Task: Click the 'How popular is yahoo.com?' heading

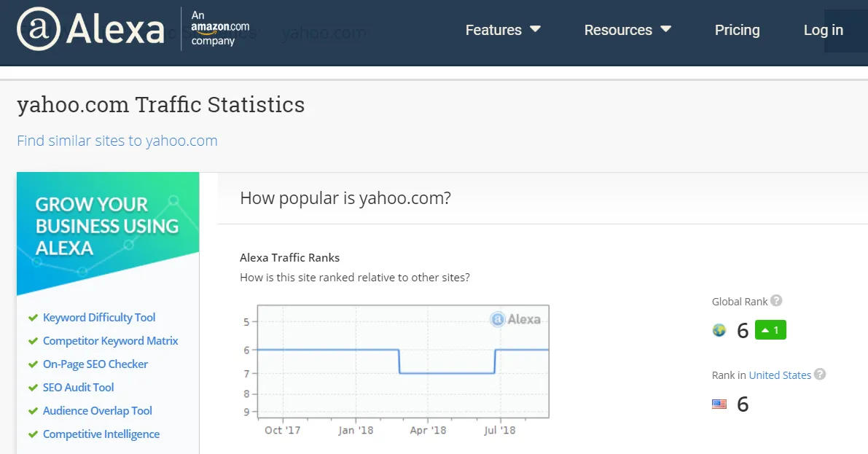Action: [x=345, y=198]
